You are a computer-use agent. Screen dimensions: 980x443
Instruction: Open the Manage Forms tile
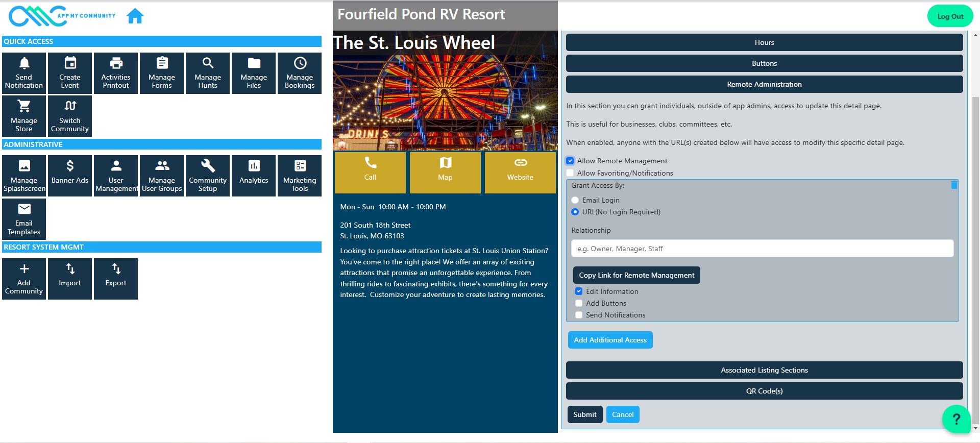(x=162, y=73)
